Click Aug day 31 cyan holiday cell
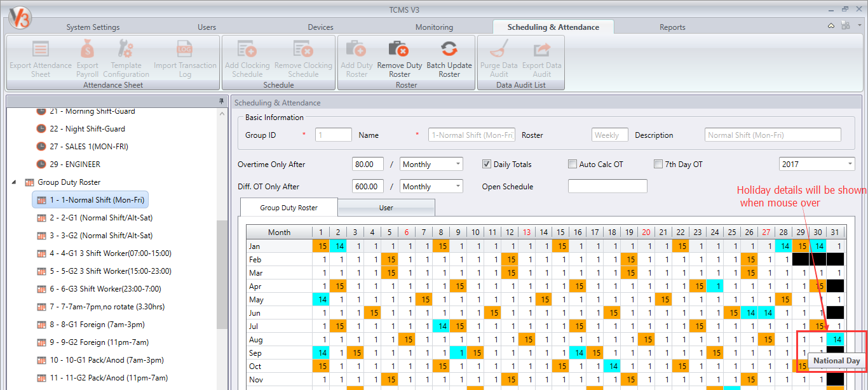Viewport: 868px width, 390px height. pos(836,339)
